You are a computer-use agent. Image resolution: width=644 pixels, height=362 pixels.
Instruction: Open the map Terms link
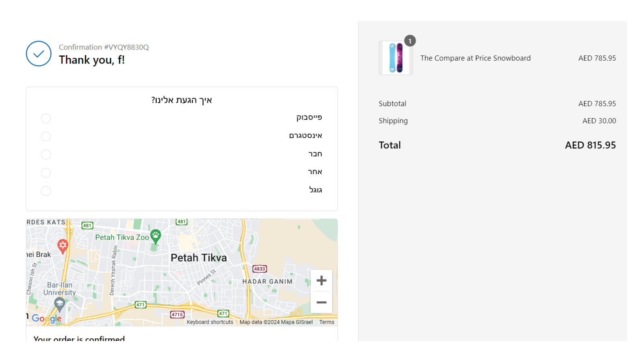point(326,322)
